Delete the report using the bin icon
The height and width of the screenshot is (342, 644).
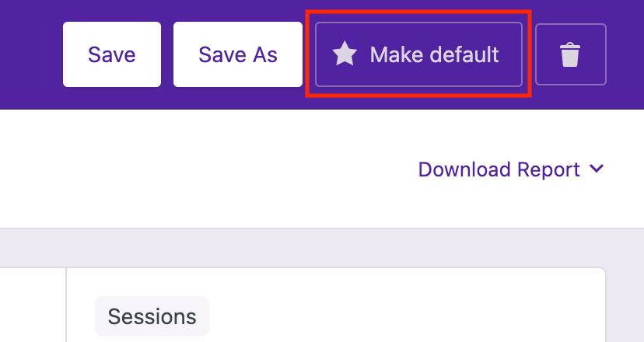coord(570,54)
